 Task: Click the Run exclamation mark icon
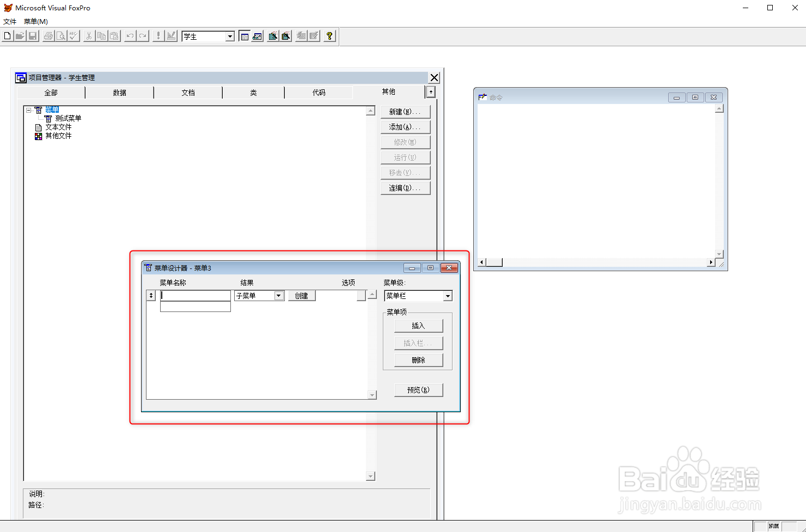(x=158, y=36)
